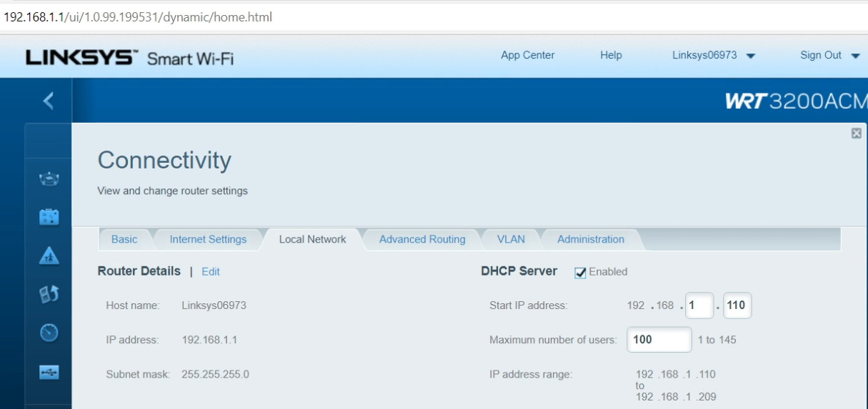Go to the Administration tab
The image size is (868, 409).
(591, 240)
